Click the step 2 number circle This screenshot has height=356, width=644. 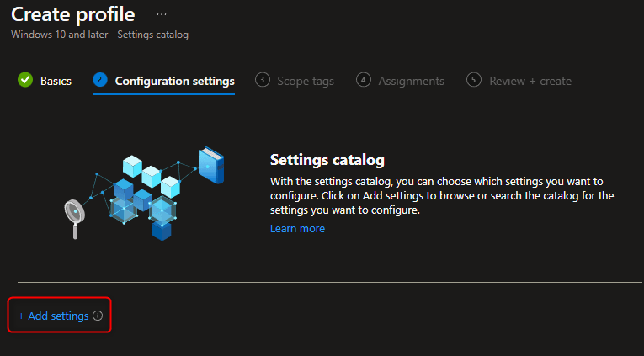click(x=100, y=80)
